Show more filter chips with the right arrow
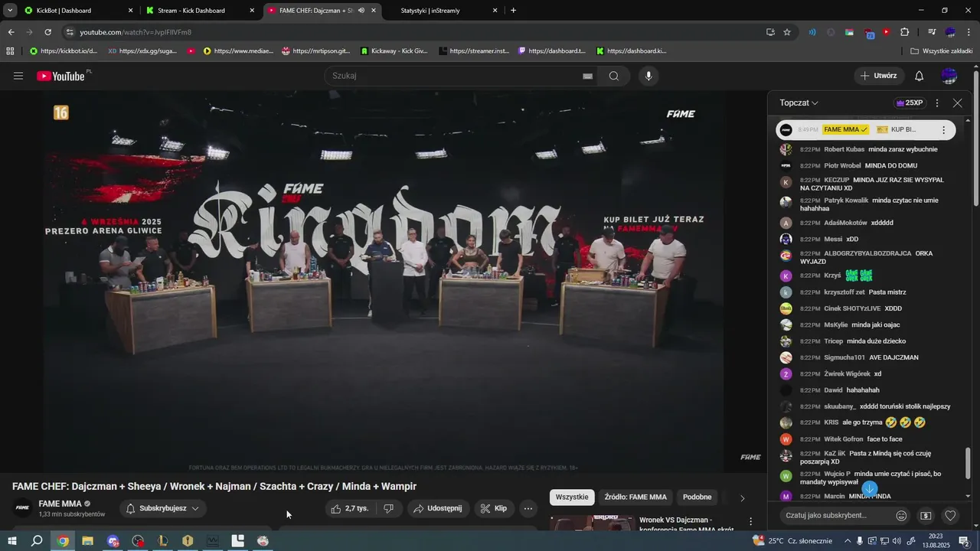This screenshot has width=980, height=551. tap(742, 498)
